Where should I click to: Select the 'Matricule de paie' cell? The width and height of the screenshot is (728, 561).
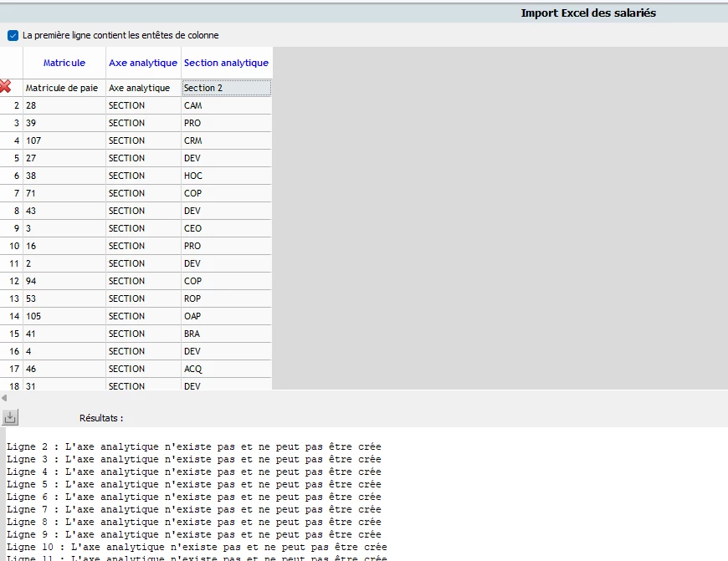pos(64,88)
